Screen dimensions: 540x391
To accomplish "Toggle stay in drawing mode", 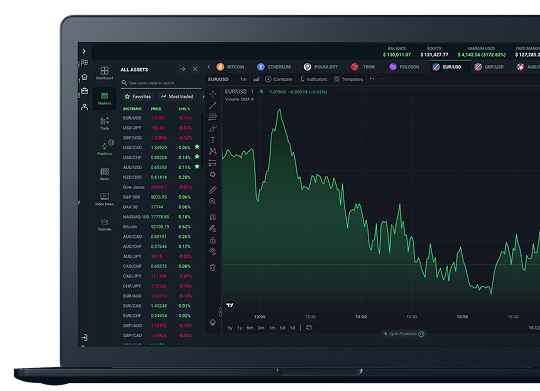I will pos(213,228).
